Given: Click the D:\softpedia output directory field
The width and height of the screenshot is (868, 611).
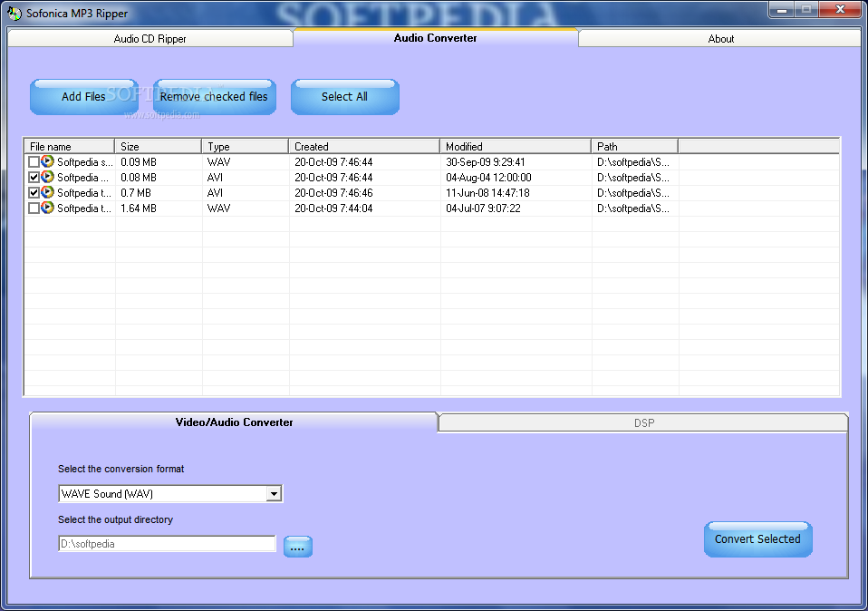Looking at the screenshot, I should tap(167, 544).
